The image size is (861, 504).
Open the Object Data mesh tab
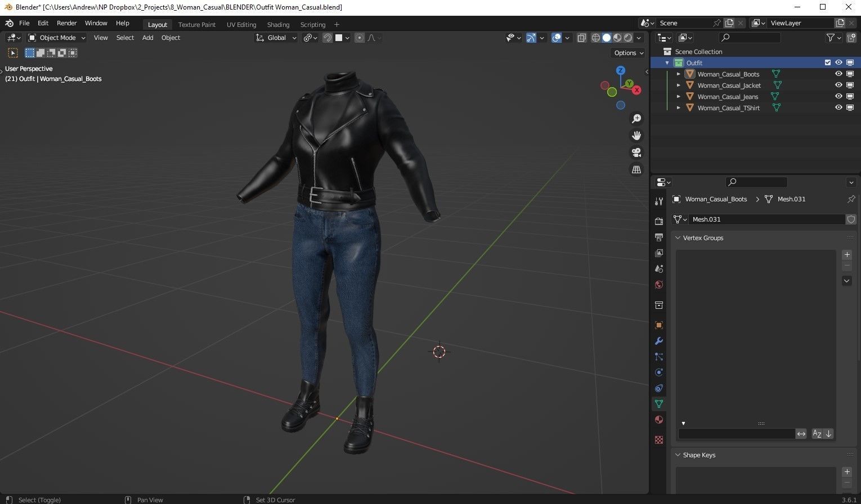(x=659, y=404)
